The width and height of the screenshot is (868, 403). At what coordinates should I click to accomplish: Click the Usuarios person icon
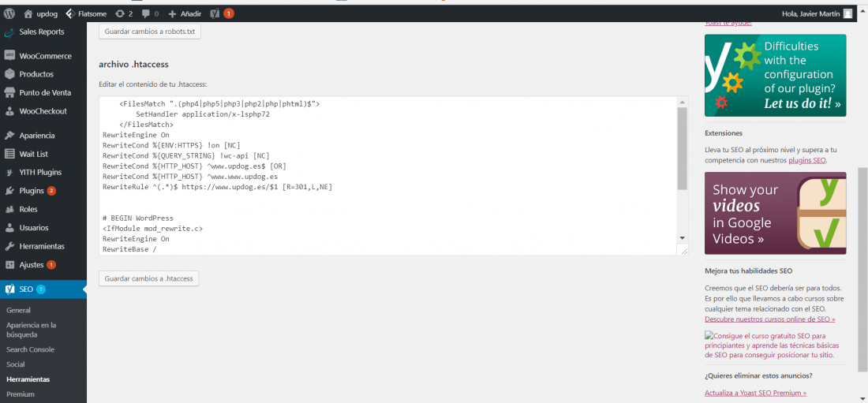(9, 227)
